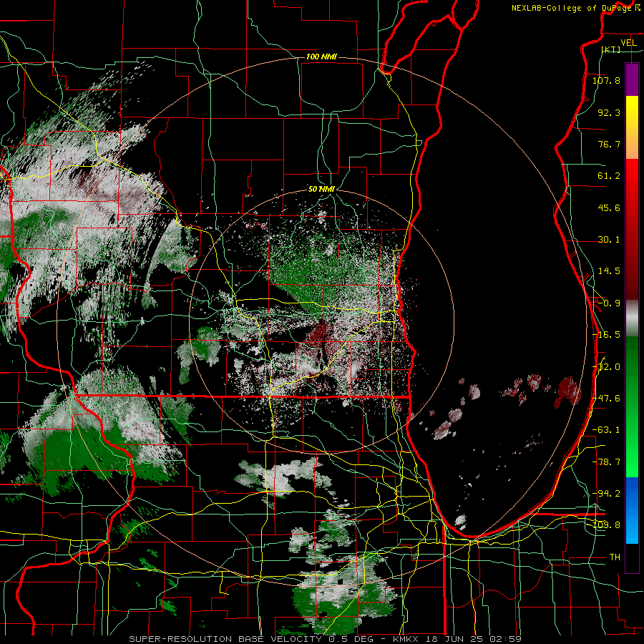Click the 18 JUN 25 02:59 timestamp

tap(472, 639)
